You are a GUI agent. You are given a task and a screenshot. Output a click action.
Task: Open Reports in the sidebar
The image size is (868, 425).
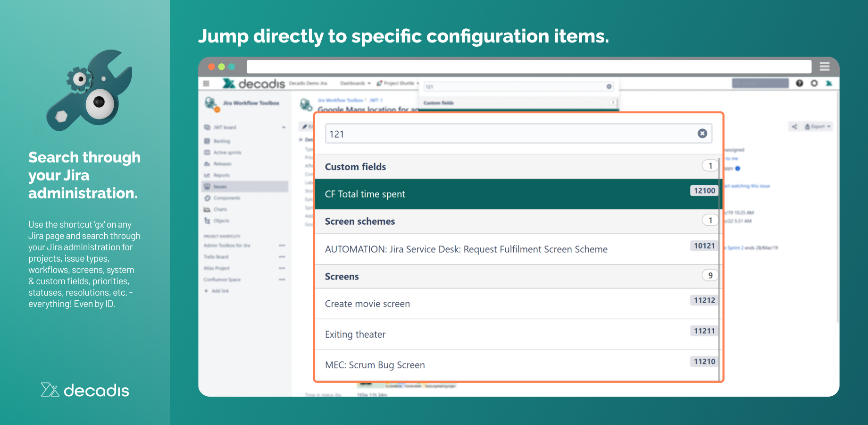point(221,175)
